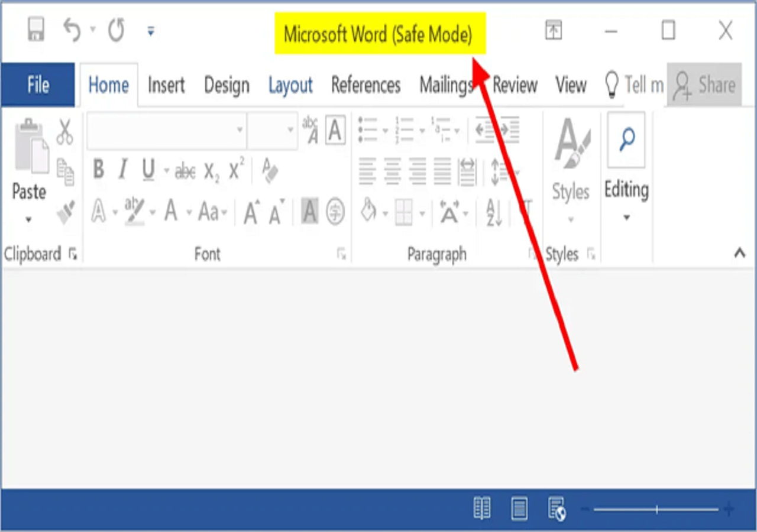Click the Increase Indent icon
The height and width of the screenshot is (532, 757).
(509, 130)
